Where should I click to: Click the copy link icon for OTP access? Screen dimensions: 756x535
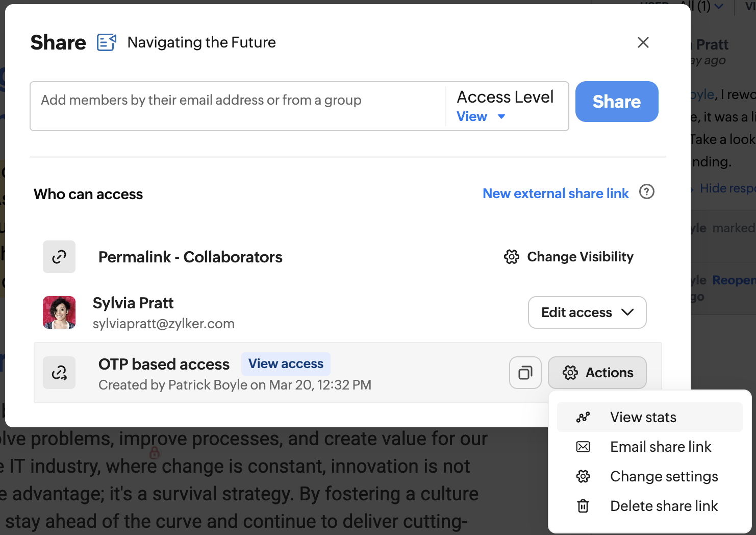point(525,373)
